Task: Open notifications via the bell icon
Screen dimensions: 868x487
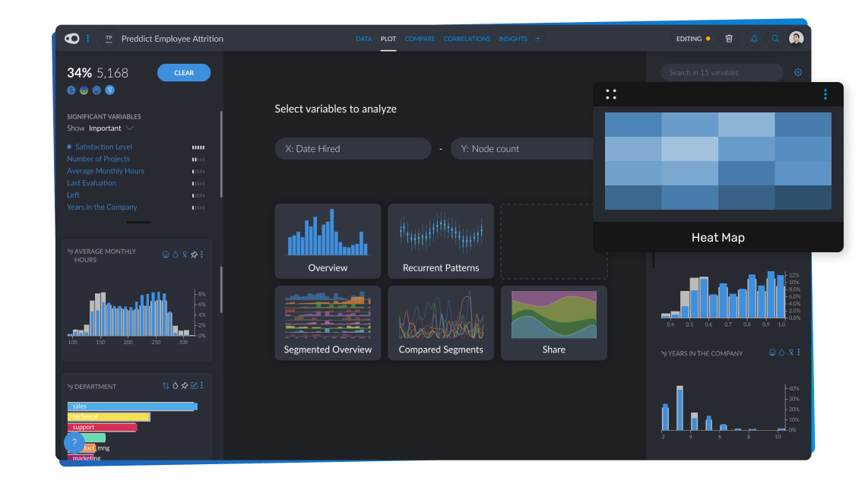Action: pyautogui.click(x=754, y=38)
